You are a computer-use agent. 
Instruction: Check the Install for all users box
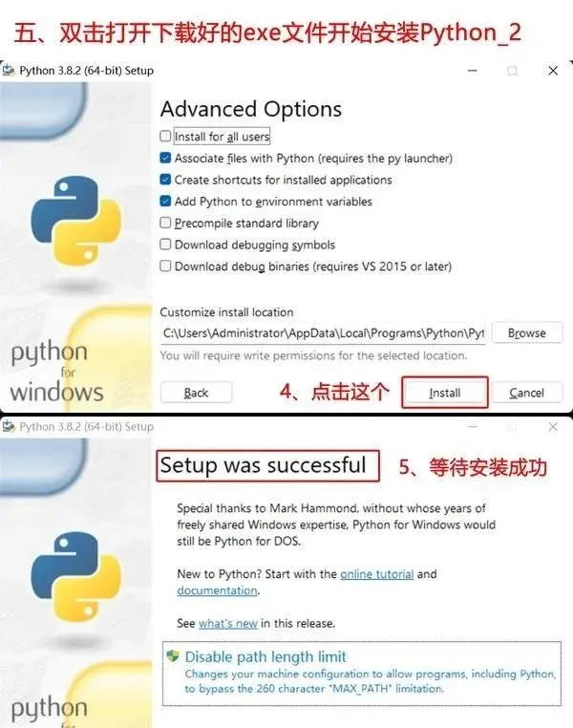pos(165,136)
